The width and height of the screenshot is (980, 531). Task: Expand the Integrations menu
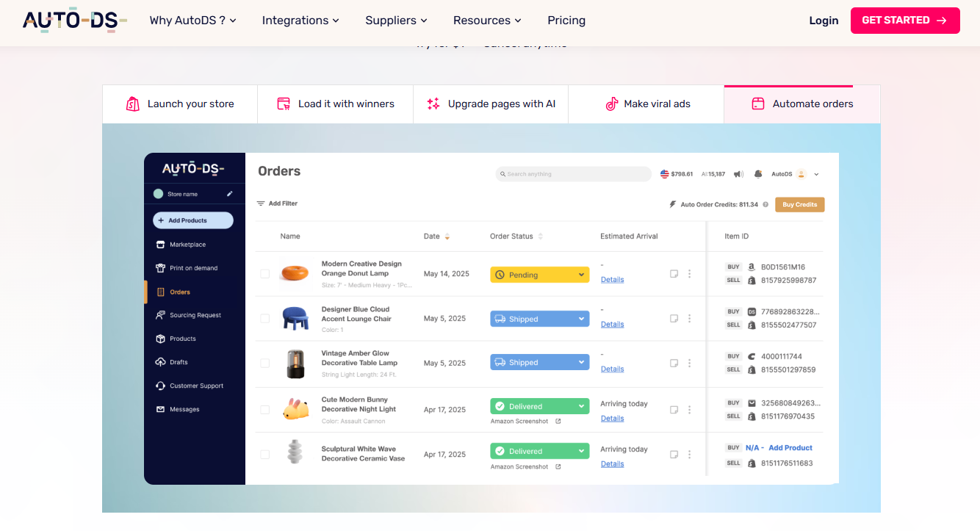click(x=300, y=21)
